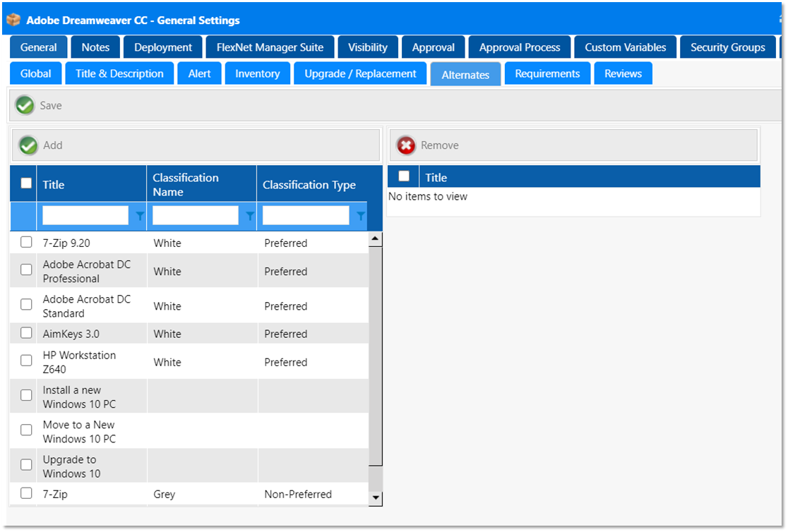The width and height of the screenshot is (788, 532).
Task: Switch to the Requirements sub-tab
Action: tap(547, 73)
